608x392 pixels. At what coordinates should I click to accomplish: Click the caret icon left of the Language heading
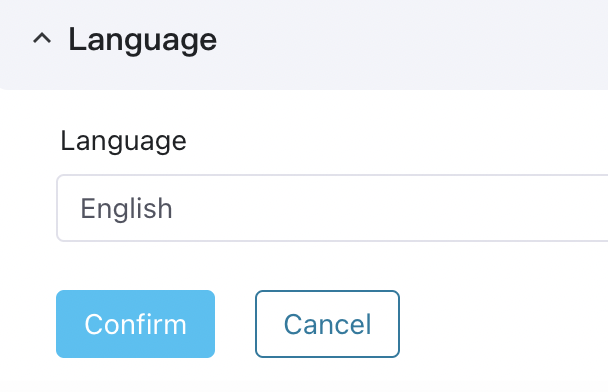tap(42, 38)
